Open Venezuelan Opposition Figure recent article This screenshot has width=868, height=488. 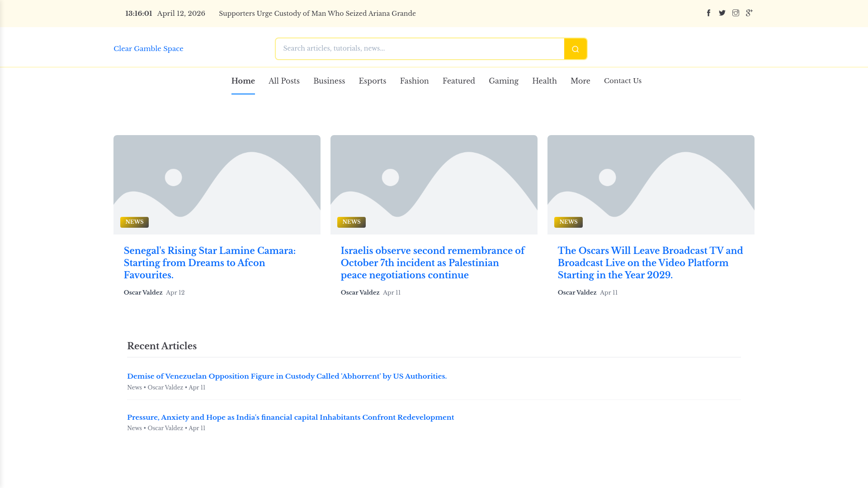[287, 376]
